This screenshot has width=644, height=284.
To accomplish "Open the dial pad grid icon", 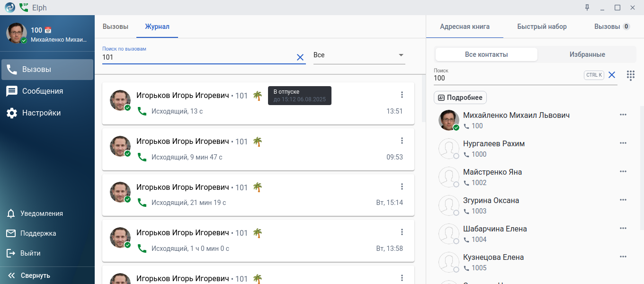I will click(x=630, y=75).
